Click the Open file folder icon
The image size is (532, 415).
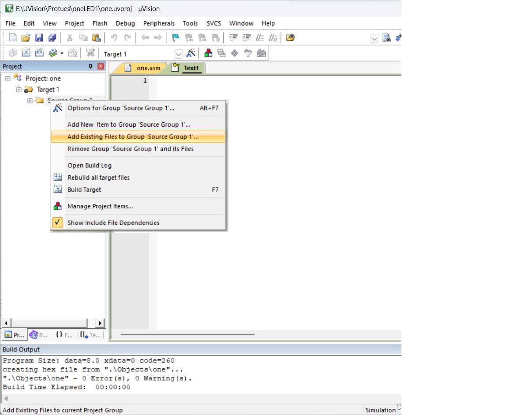[26, 38]
